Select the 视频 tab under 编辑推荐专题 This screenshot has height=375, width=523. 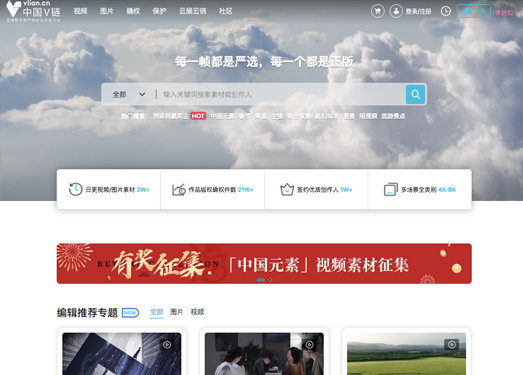coord(197,312)
